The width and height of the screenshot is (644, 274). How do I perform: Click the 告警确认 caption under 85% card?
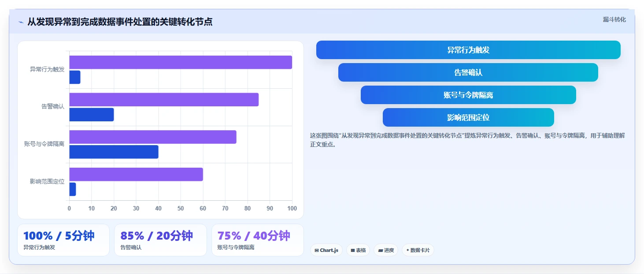click(x=131, y=248)
